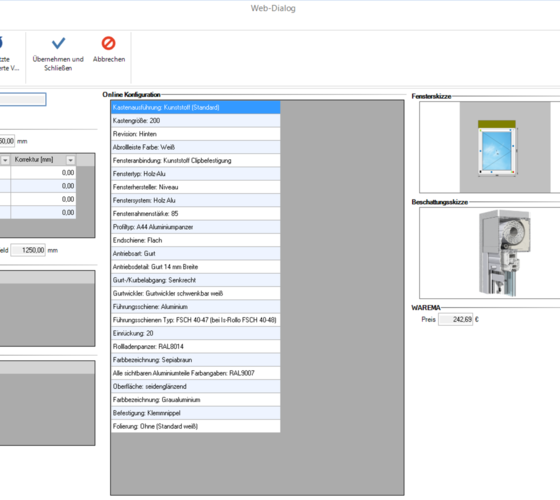Select the Profiltyp: A44 Aluminiumpanzer row
Screen dimensions: 560x500
tap(195, 227)
